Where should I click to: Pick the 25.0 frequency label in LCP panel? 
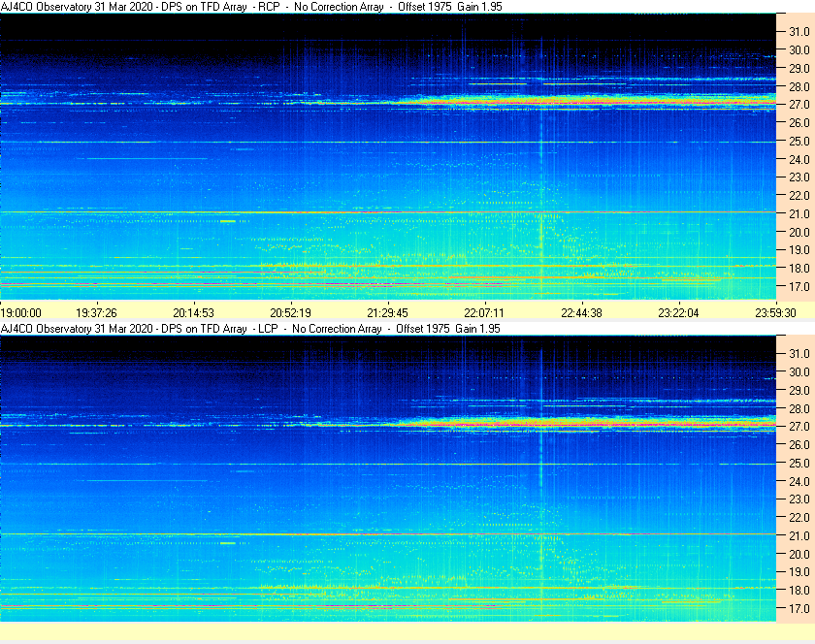(799, 464)
